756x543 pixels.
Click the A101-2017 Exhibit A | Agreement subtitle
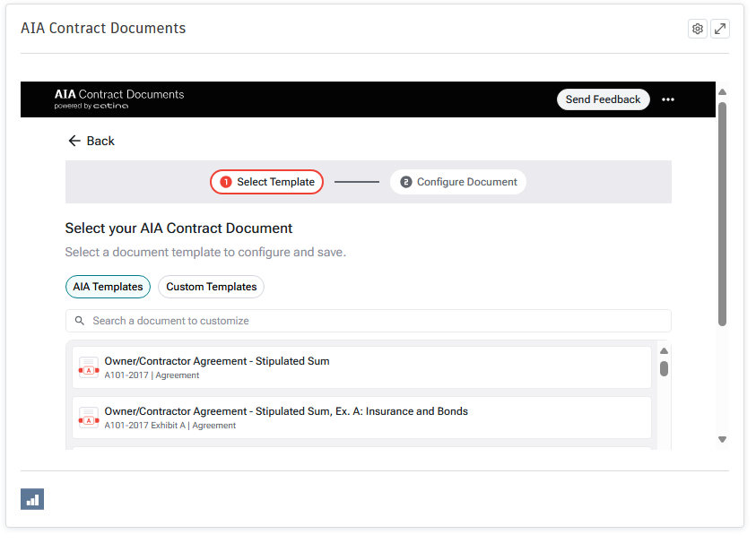tap(170, 426)
